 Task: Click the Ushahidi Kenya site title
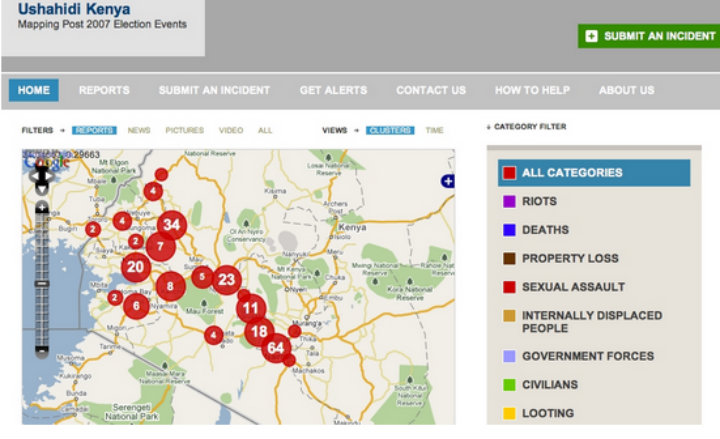coord(74,10)
